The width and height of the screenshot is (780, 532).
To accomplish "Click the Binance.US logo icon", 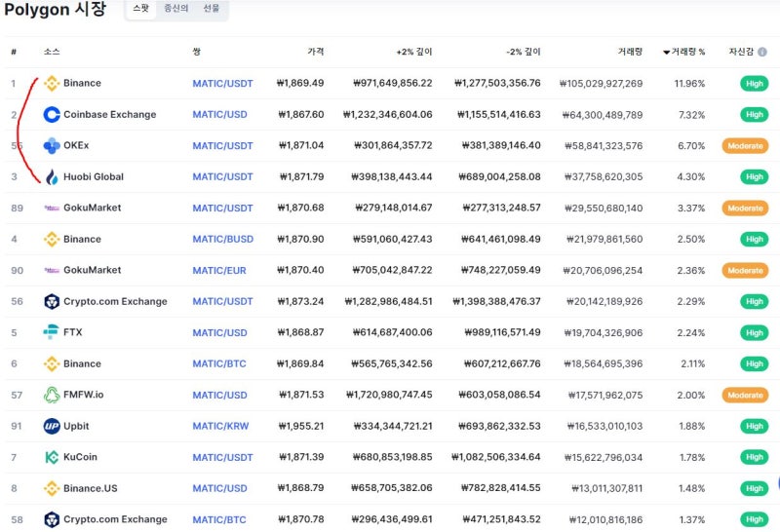I will coord(52,488).
